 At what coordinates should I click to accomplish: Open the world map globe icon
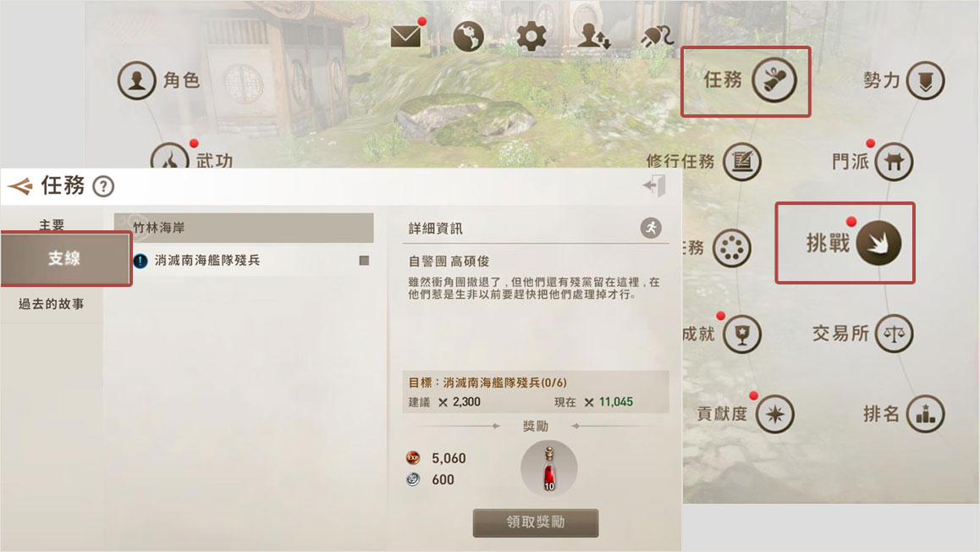coord(468,36)
